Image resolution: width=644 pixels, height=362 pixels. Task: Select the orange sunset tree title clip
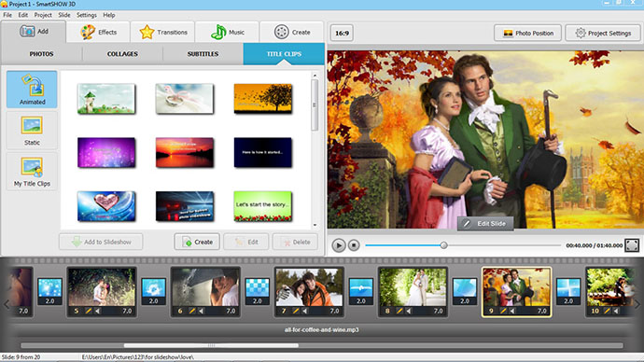coord(263,99)
